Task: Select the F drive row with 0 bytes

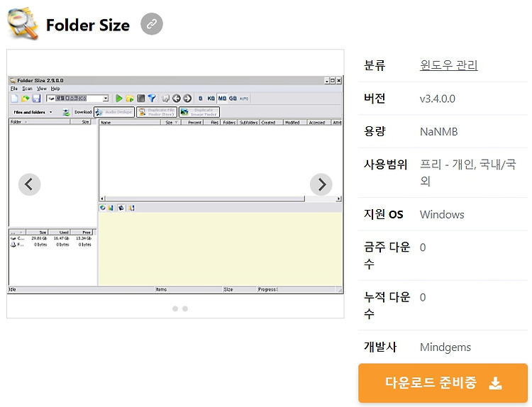Action: pyautogui.click(x=51, y=244)
